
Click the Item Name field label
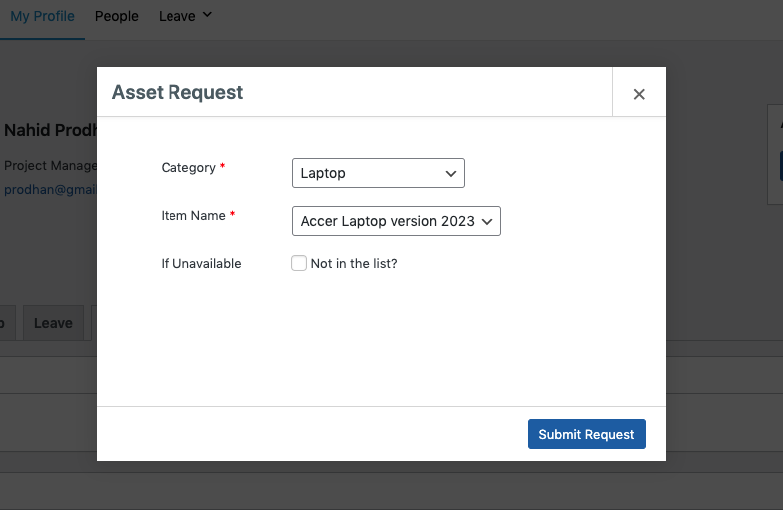tap(193, 216)
